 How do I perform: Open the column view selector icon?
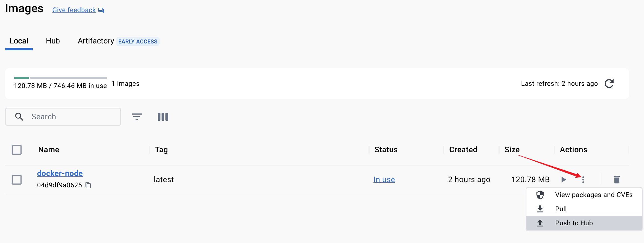[x=163, y=117]
